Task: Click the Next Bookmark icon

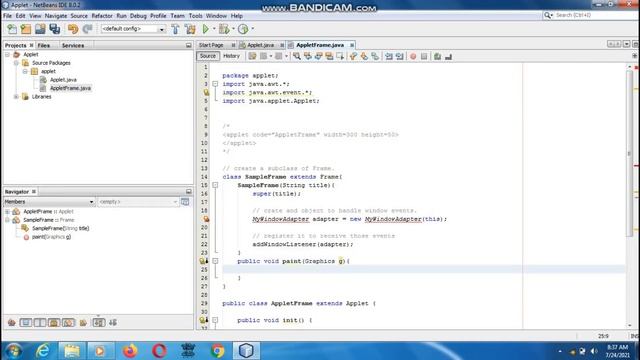Action: point(364,56)
